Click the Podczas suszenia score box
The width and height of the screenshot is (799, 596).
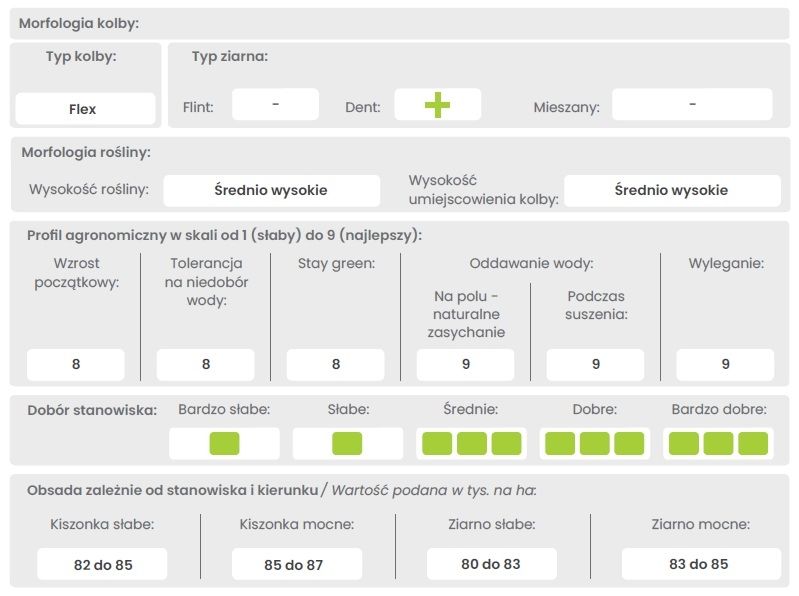(595, 364)
